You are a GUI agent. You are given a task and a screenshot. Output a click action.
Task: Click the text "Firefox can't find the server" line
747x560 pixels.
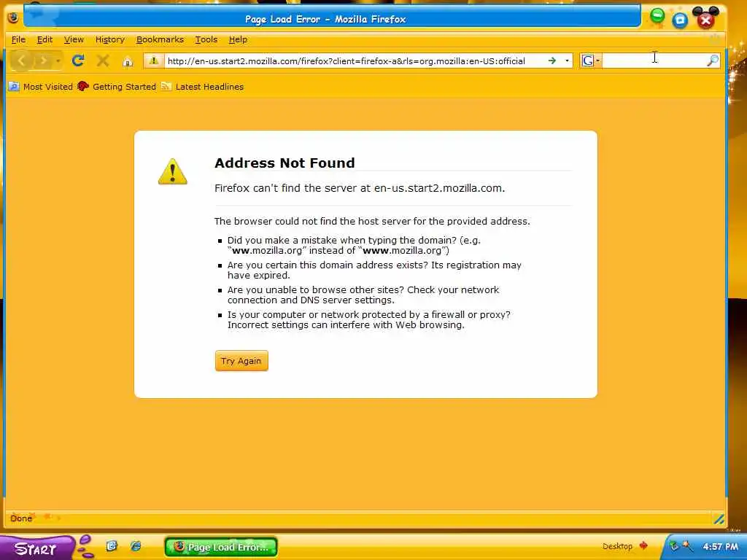click(x=359, y=188)
